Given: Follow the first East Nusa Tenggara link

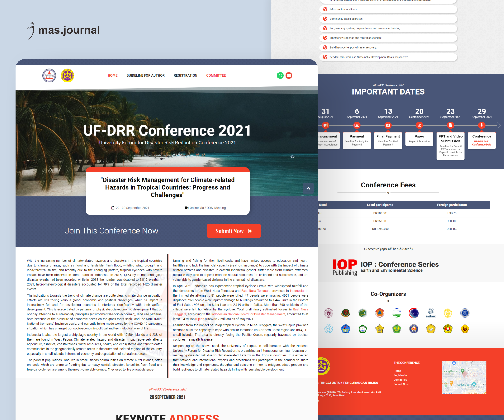Looking at the screenshot, I should [256, 291].
